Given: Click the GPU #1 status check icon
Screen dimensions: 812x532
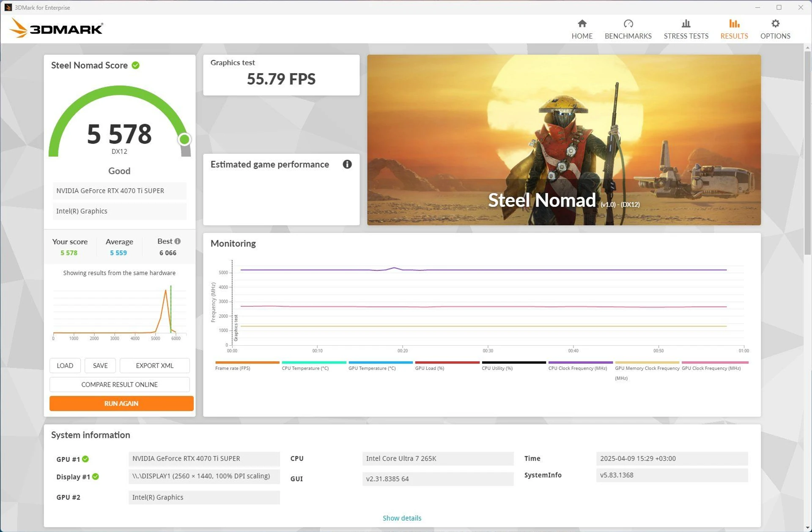Looking at the screenshot, I should click(x=85, y=459).
